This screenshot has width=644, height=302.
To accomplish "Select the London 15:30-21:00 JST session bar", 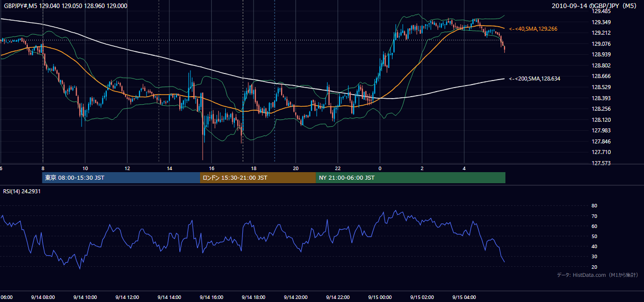I will click(x=258, y=178).
